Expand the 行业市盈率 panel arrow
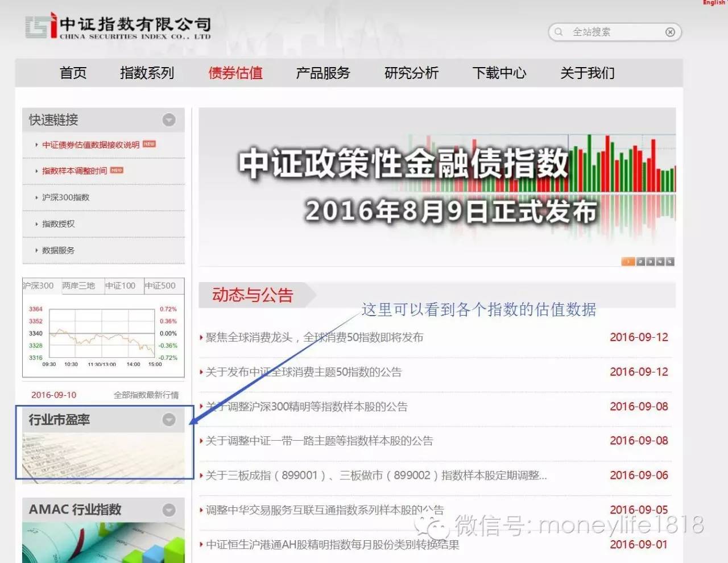The width and height of the screenshot is (728, 563). tap(169, 420)
